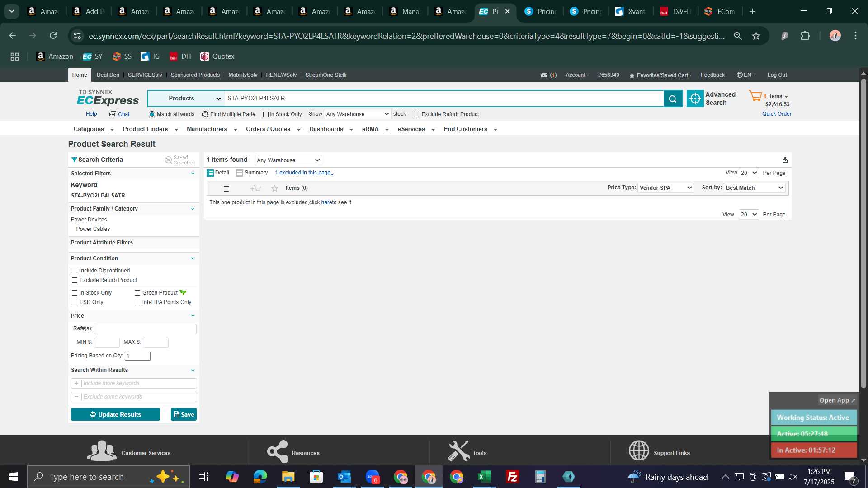Screen dimensions: 868x488
Task: Open the Show Any Warehouse stock dropdown
Action: (357, 114)
